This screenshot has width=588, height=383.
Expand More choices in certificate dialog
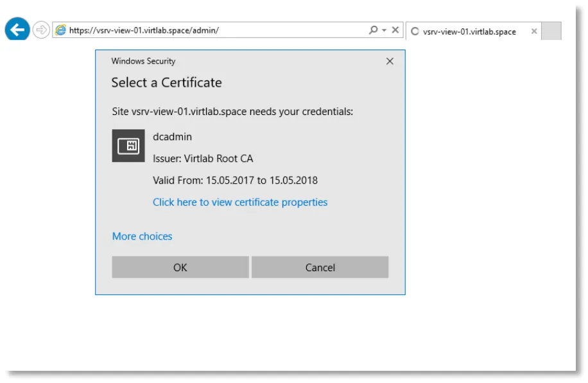(x=142, y=236)
